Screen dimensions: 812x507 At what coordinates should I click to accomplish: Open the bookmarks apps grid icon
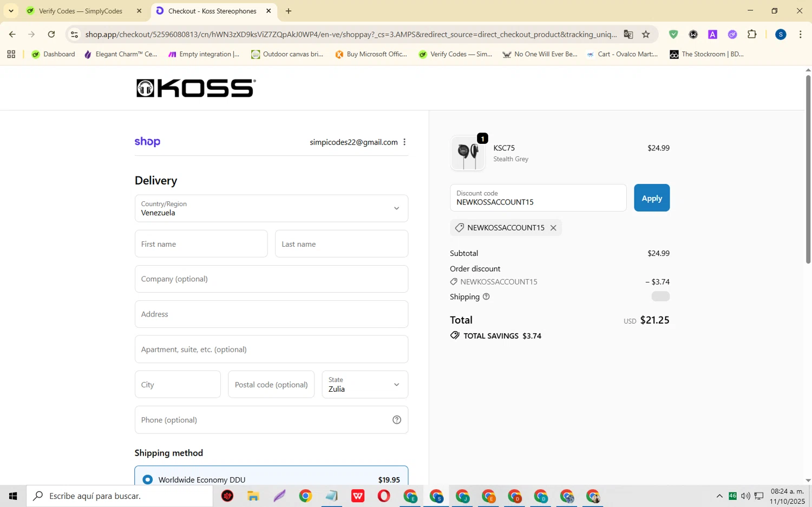[11, 54]
